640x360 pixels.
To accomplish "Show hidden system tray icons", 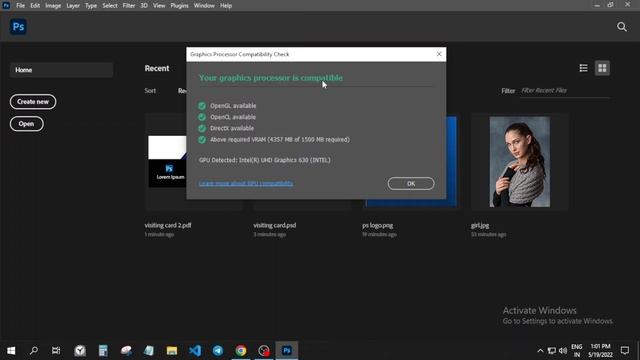I will pyautogui.click(x=540, y=351).
